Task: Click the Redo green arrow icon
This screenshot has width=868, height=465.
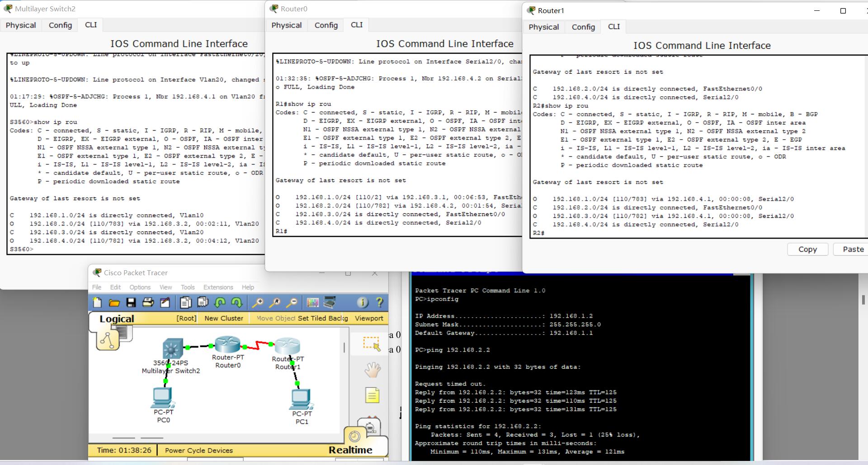Action: point(237,302)
